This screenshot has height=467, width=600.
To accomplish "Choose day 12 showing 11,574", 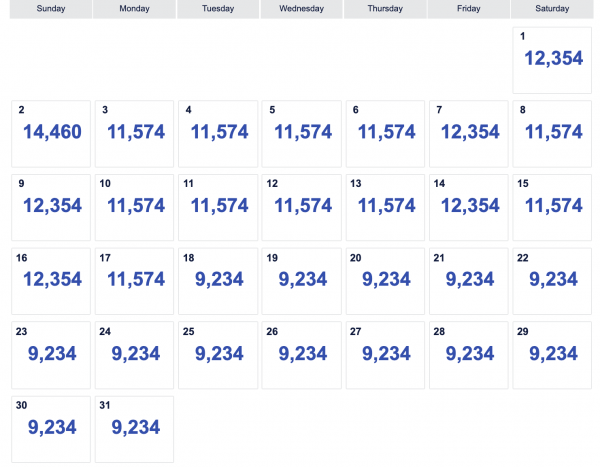I will coord(302,206).
